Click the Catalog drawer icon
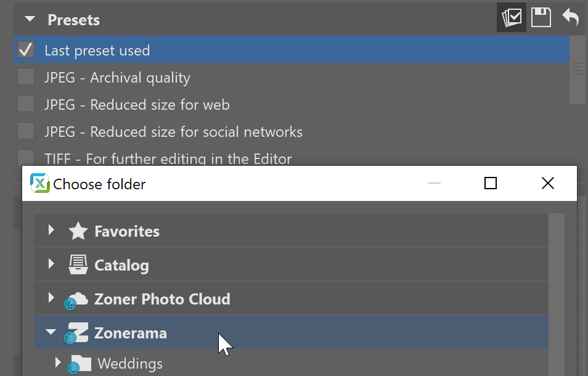Image resolution: width=588 pixels, height=376 pixels. point(78,264)
